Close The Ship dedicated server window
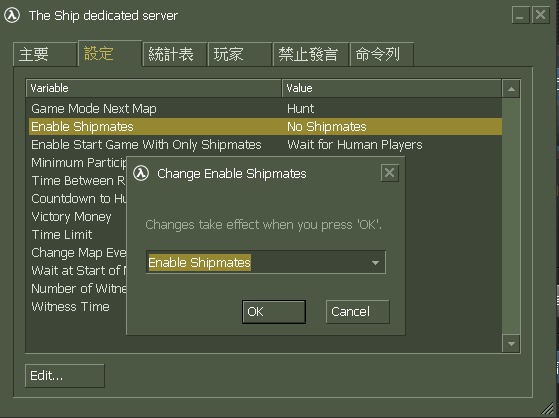This screenshot has width=559, height=418. [x=540, y=15]
